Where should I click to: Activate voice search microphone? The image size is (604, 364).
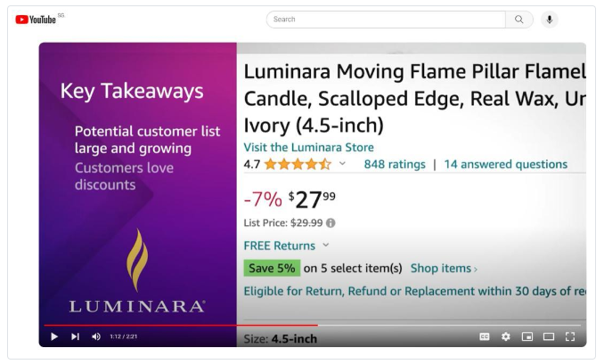(549, 19)
